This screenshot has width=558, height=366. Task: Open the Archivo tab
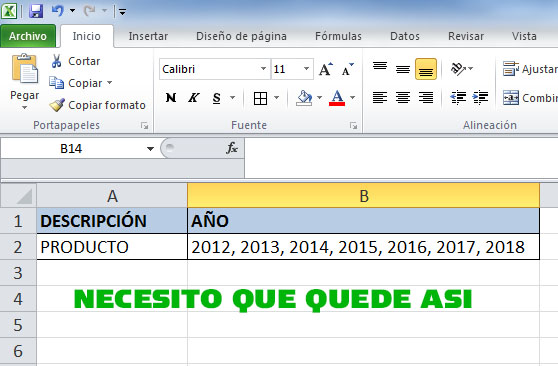click(28, 36)
